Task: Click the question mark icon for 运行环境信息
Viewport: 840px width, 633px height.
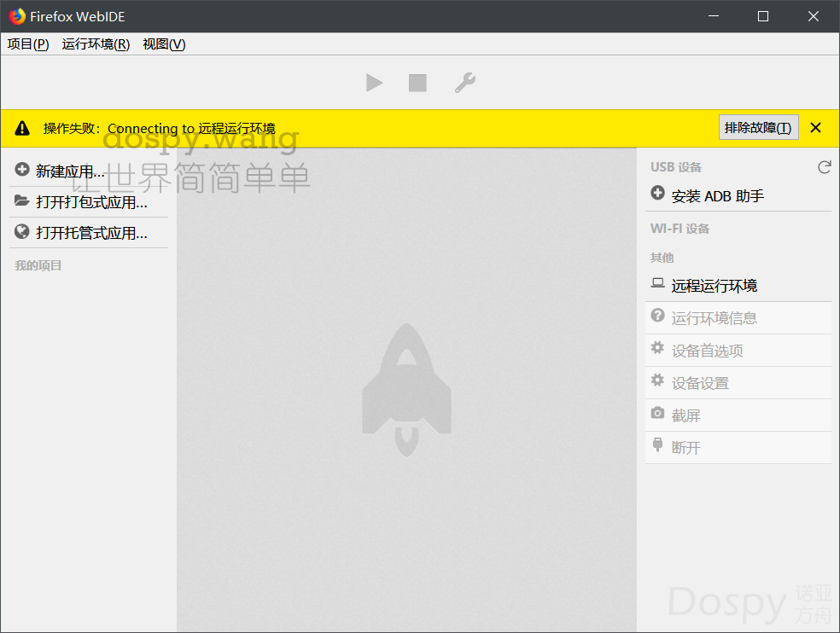Action: [x=658, y=316]
